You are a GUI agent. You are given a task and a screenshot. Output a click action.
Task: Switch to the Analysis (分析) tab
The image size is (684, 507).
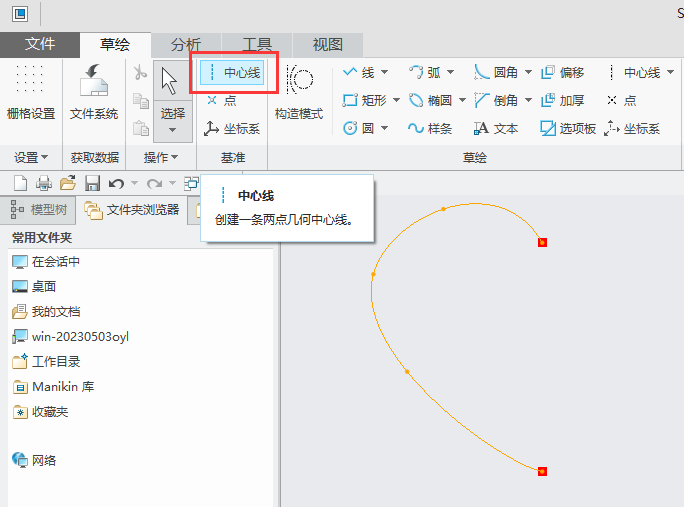186,45
